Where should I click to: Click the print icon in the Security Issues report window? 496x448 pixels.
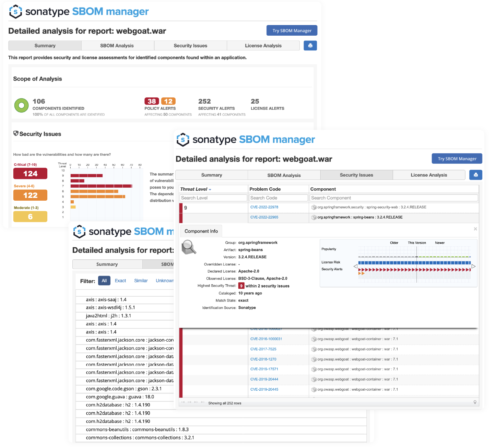coord(475,175)
